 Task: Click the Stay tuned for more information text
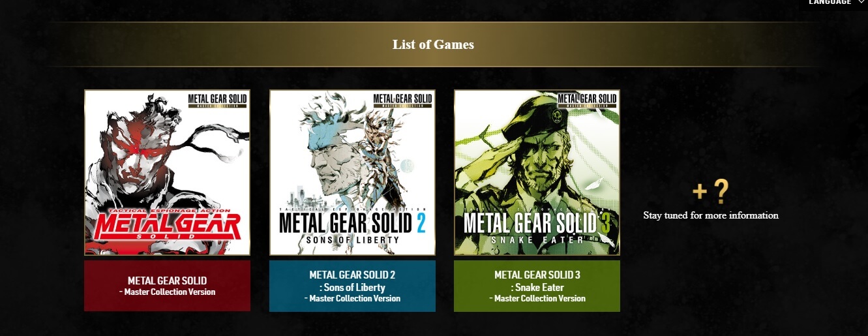(x=711, y=215)
